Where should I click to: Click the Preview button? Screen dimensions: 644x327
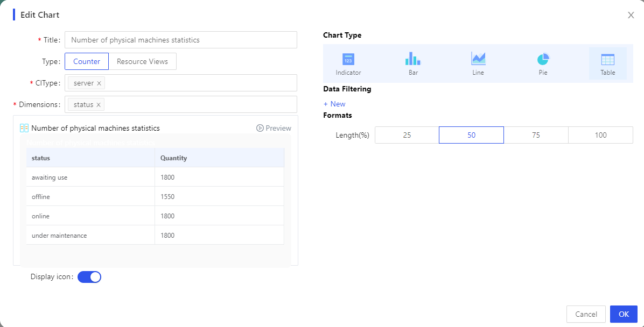274,128
